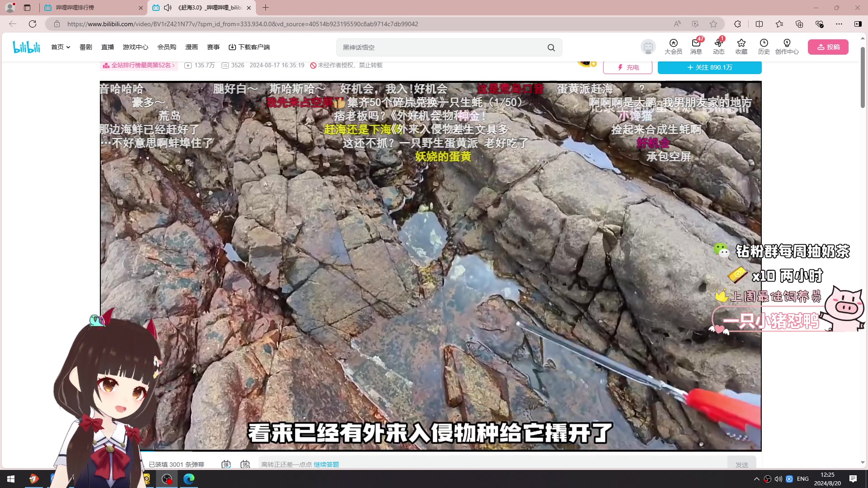Click 继续答题 link
The height and width of the screenshot is (488, 868).
click(x=326, y=465)
